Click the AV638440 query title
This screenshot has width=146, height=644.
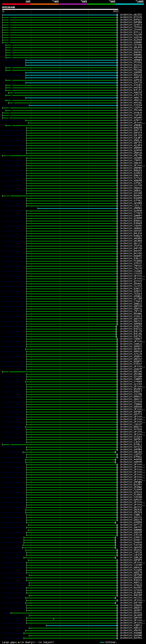(8, 7)
